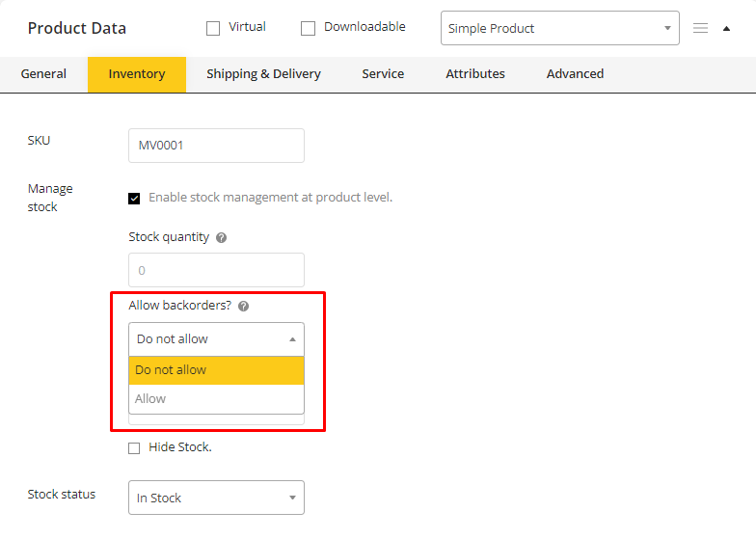Go to the Service tab
Viewport: 756px width, 539px height.
click(383, 74)
